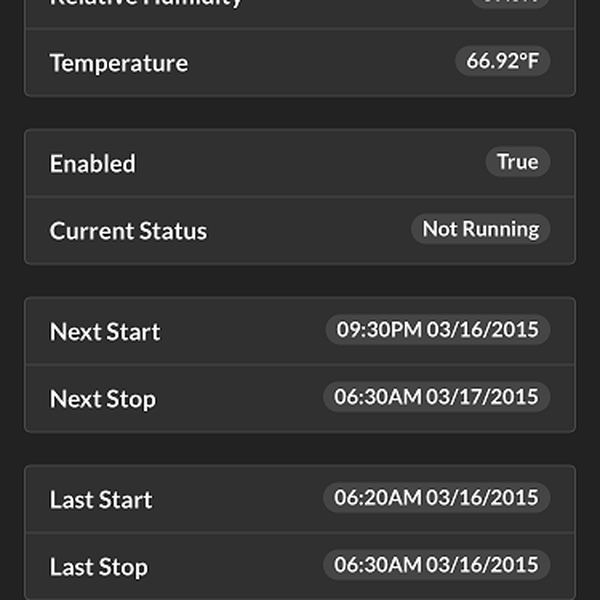Open the 09:30PM 03/16/2015 Next Start value
This screenshot has width=600, height=600.
[437, 330]
